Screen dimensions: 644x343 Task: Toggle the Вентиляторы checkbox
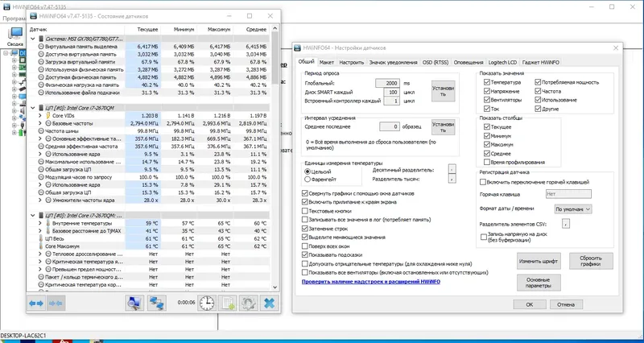[487, 100]
